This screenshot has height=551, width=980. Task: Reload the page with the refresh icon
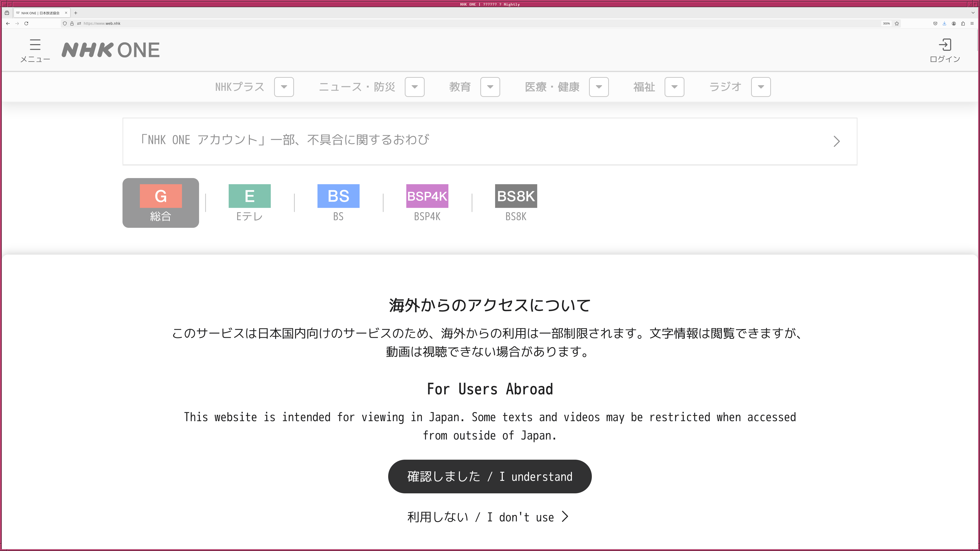coord(26,23)
